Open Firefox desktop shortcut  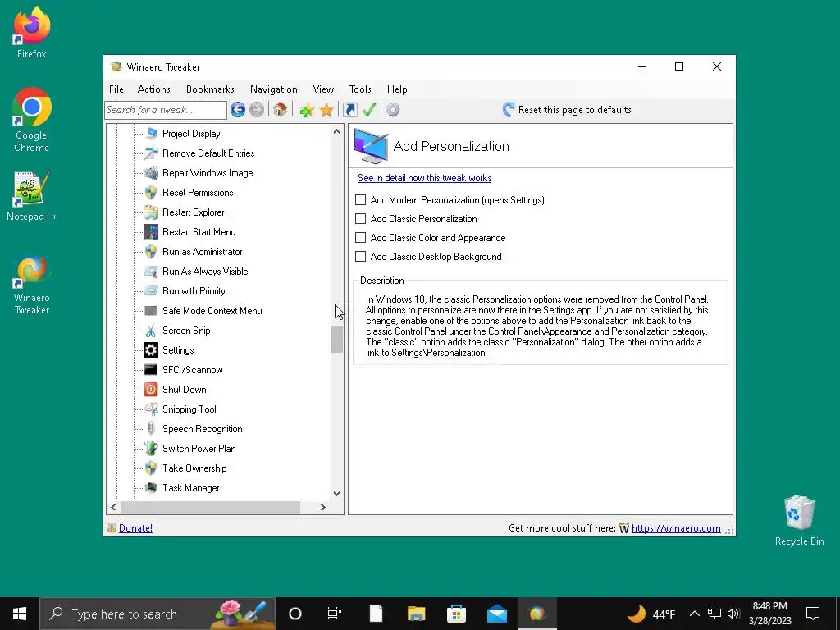point(32,33)
